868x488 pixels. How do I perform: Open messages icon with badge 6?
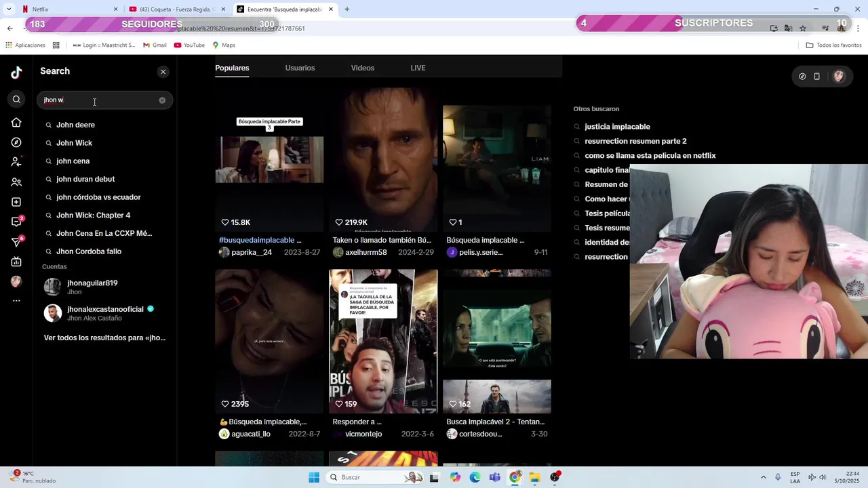(x=16, y=242)
